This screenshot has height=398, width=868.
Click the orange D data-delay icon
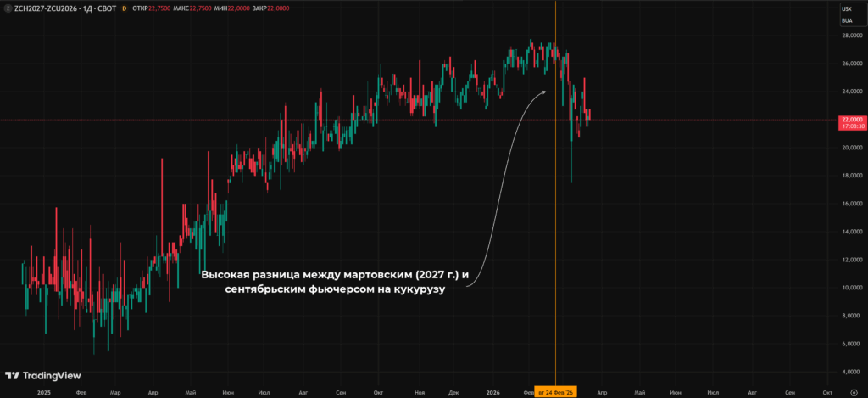[124, 8]
